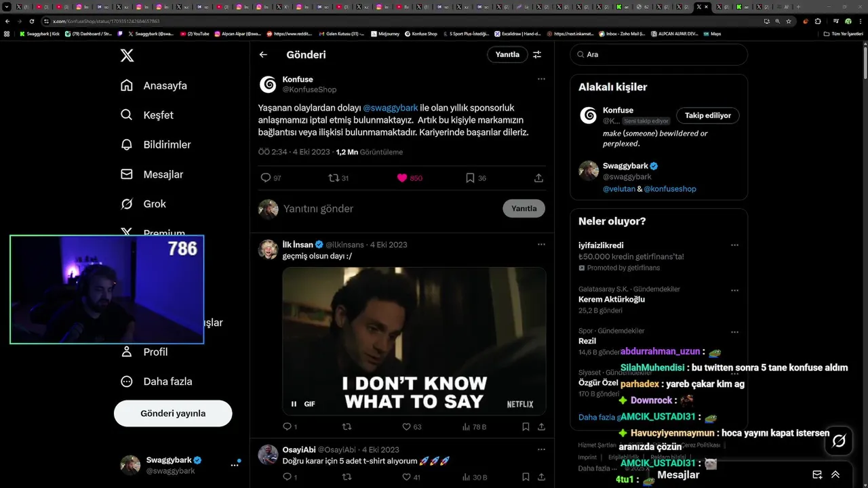Open the X logo home icon
The image size is (868, 488).
[127, 56]
